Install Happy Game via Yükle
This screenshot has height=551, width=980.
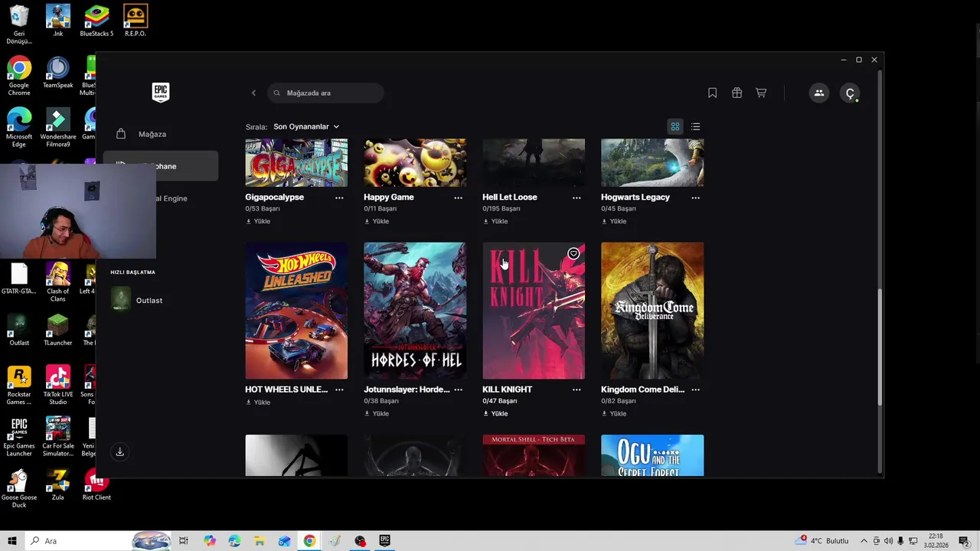pos(377,221)
